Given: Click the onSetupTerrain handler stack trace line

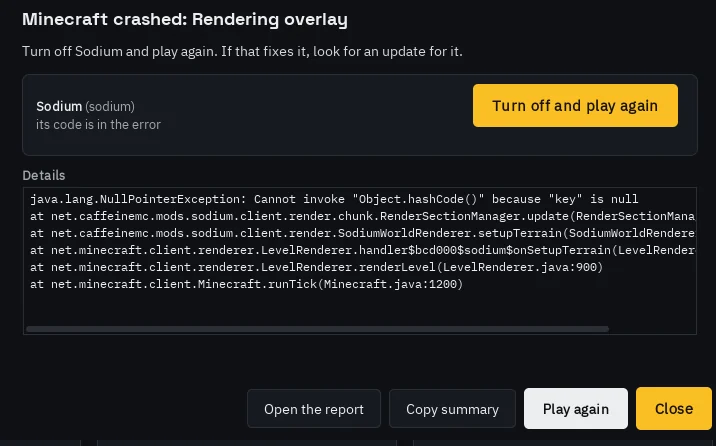Looking at the screenshot, I should coord(363,250).
